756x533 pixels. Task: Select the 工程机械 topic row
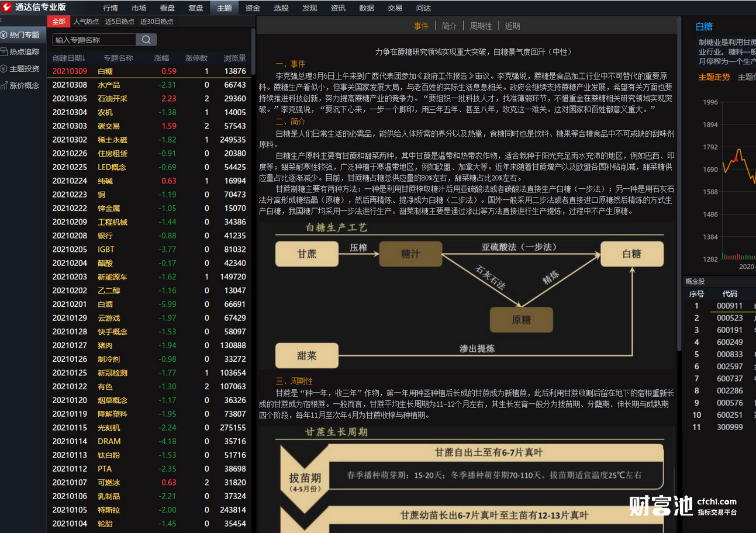149,222
